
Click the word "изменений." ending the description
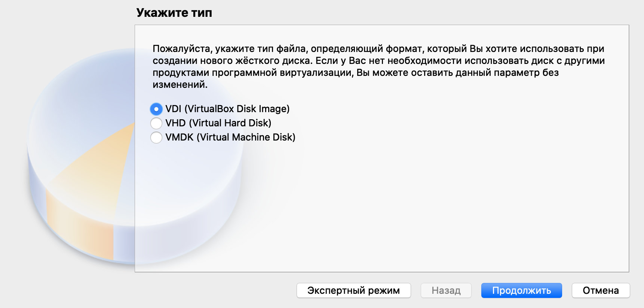pos(180,84)
